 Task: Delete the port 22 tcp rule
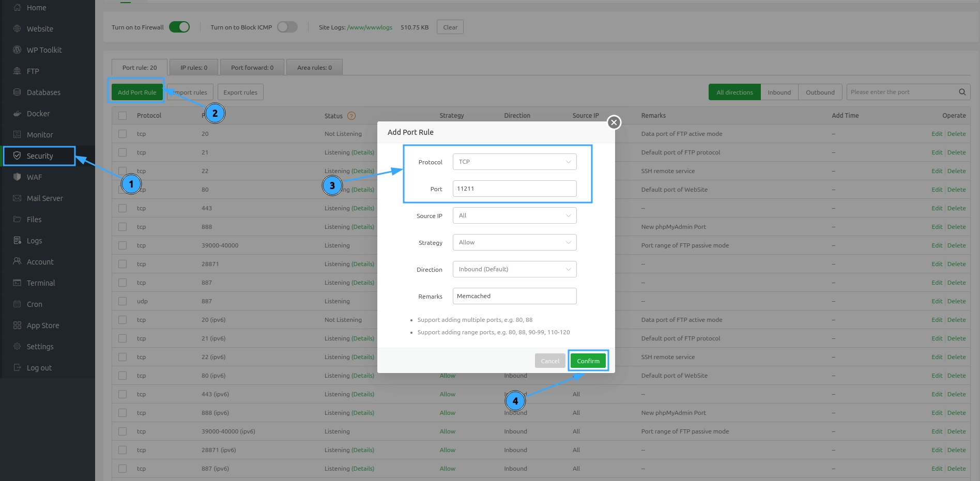coord(956,171)
